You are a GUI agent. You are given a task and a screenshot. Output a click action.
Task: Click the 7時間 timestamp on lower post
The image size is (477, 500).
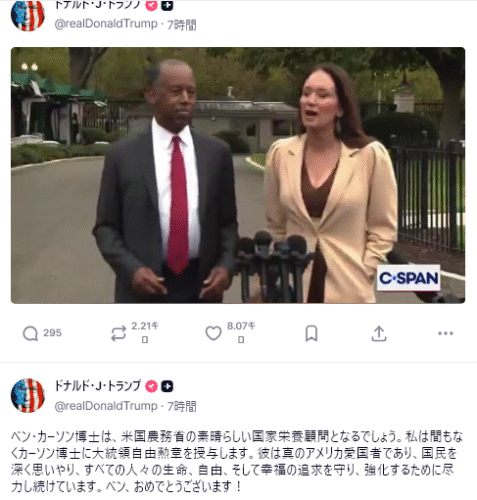[x=182, y=406]
